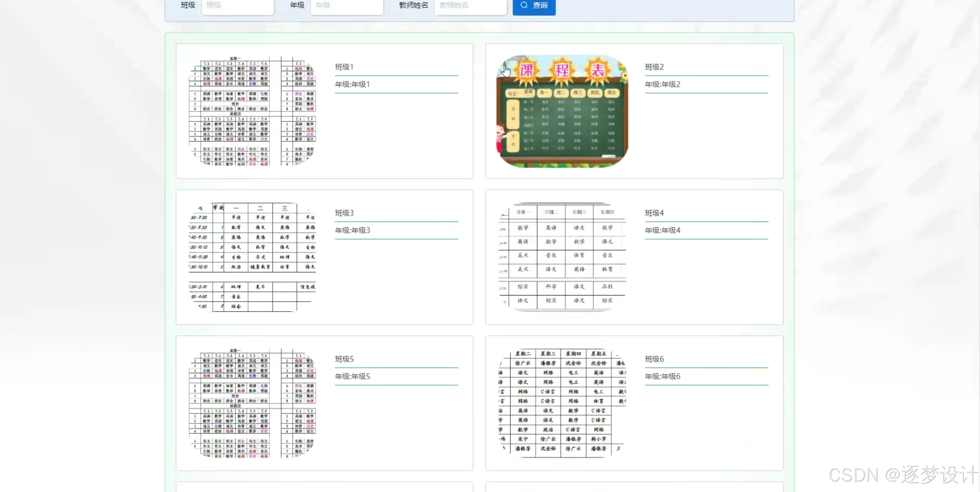Open the 班级6 timetable thumbnail
The height and width of the screenshot is (492, 980).
click(x=562, y=403)
